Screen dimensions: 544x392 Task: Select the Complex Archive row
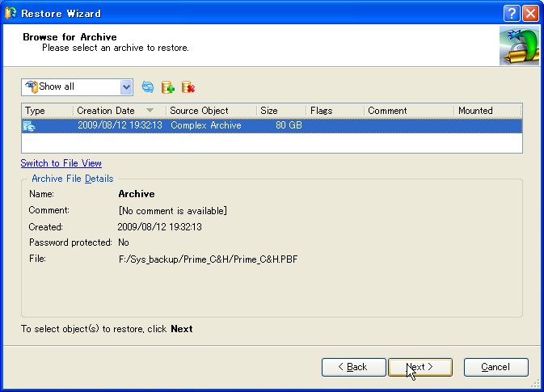tap(205, 126)
